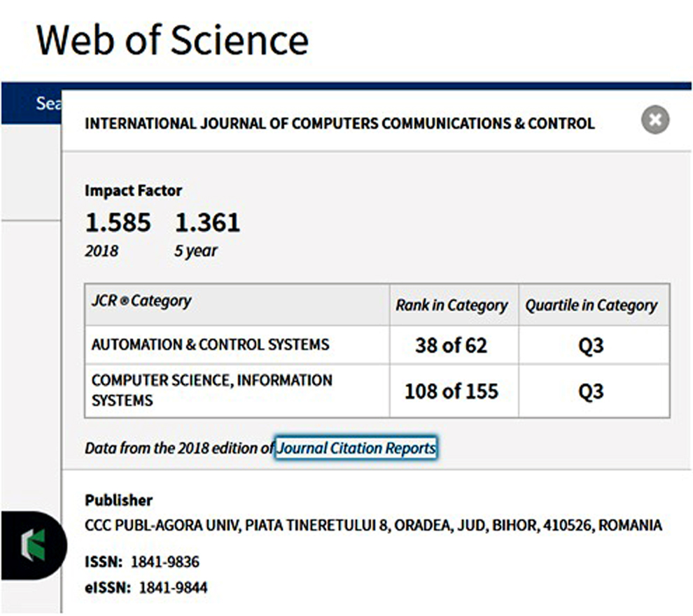Click the 38 of 62 rank cell
Viewport: 693px width, 616px height.
451,345
